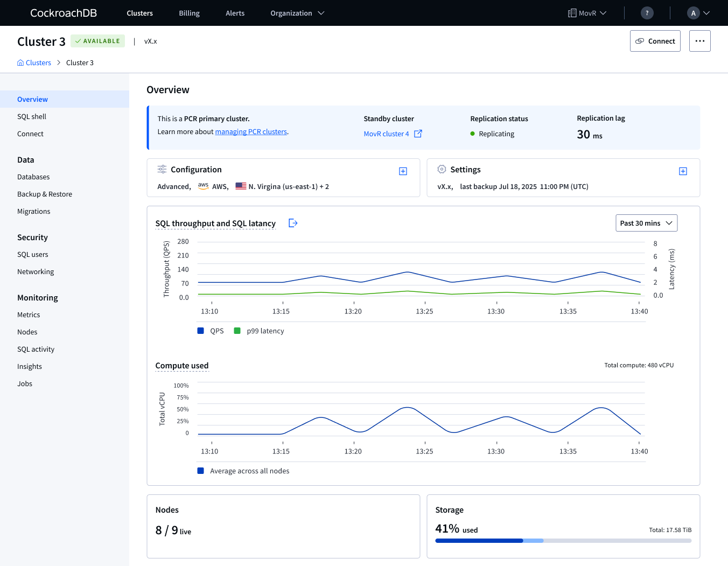Follow the managing PCR clusters link
The image size is (728, 566).
tap(251, 131)
